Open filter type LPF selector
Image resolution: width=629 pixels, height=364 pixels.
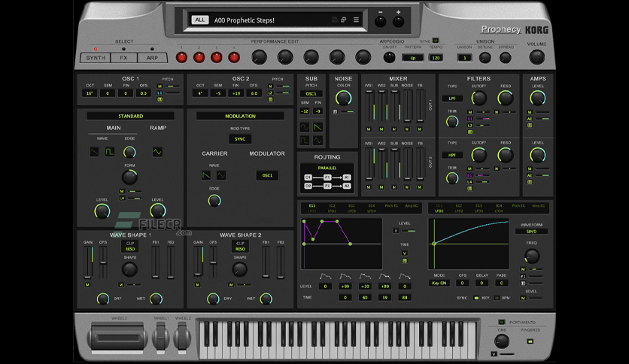(452, 99)
